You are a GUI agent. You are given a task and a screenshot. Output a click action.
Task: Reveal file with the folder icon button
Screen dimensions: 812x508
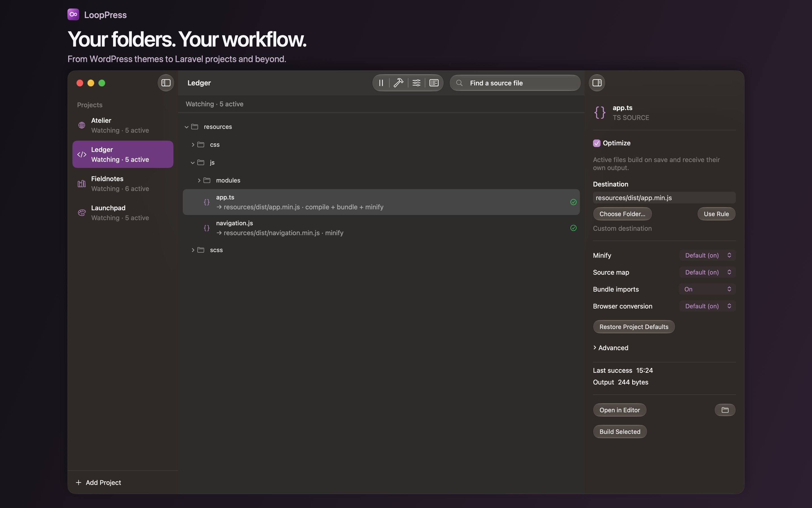point(725,410)
